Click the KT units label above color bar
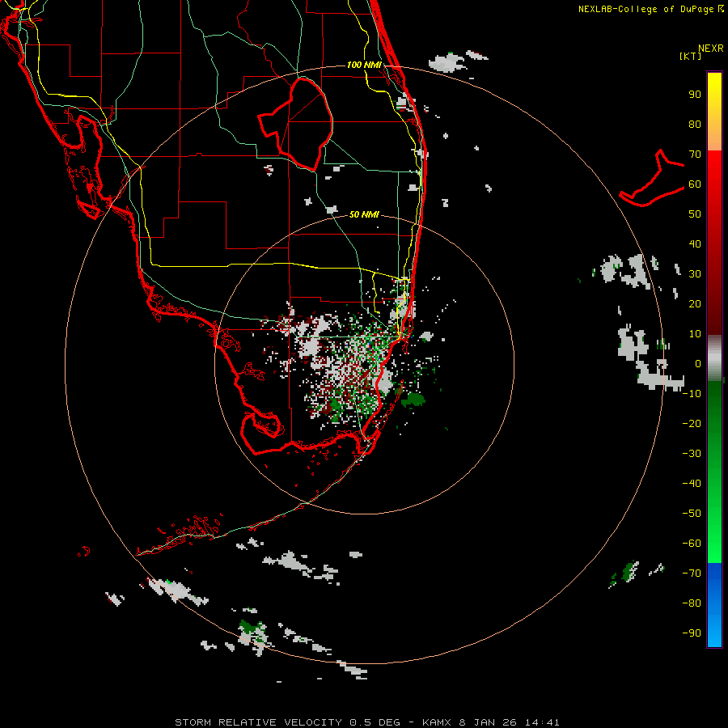This screenshot has height=728, width=728. click(x=690, y=56)
